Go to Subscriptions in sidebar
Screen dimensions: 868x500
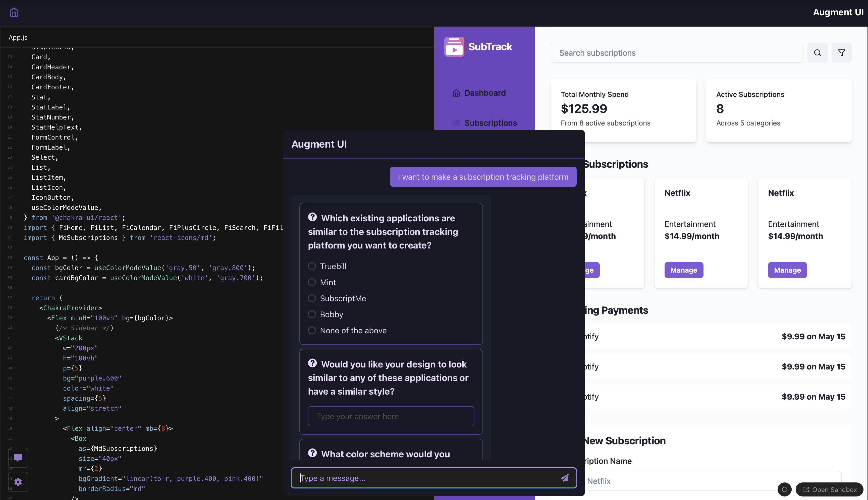(490, 123)
